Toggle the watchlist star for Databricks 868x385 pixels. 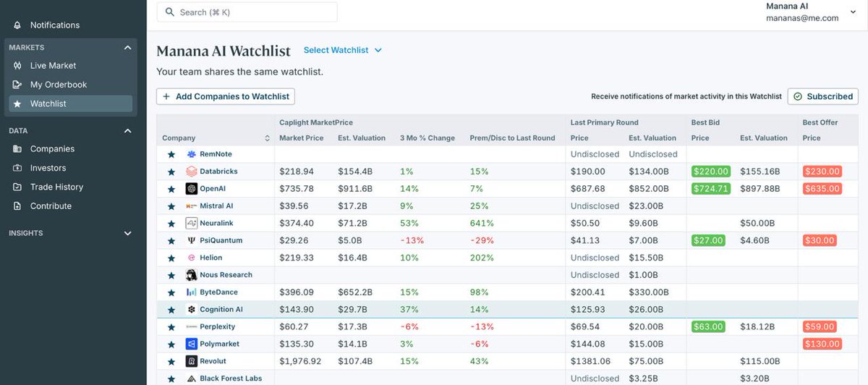click(x=171, y=172)
